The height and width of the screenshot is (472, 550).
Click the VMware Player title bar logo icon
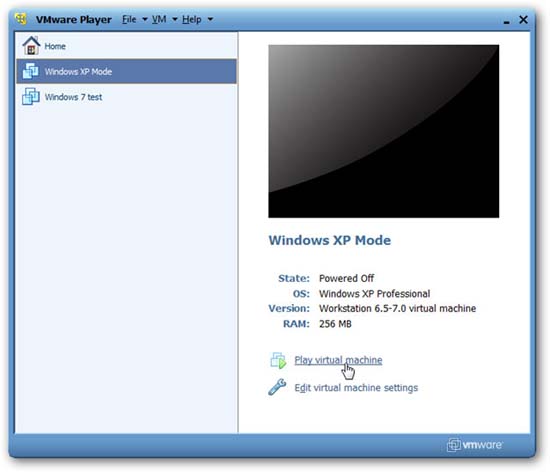[x=21, y=19]
